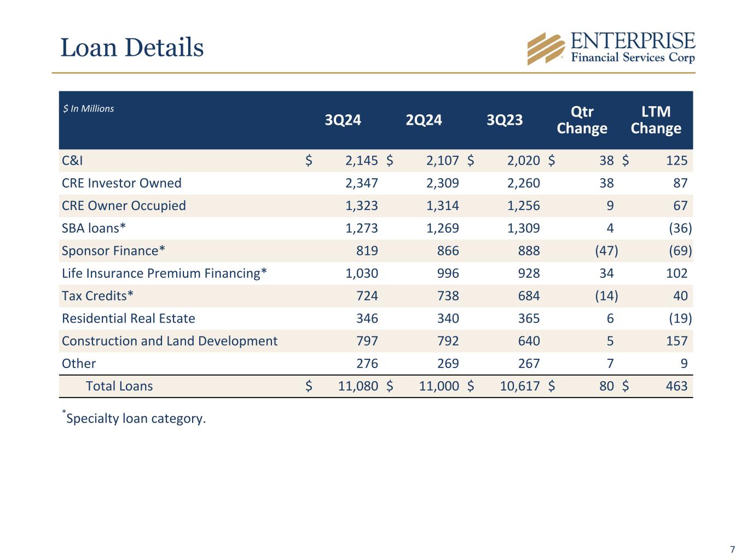Click the Enterprise Financial Services gold logo icon

[546, 48]
